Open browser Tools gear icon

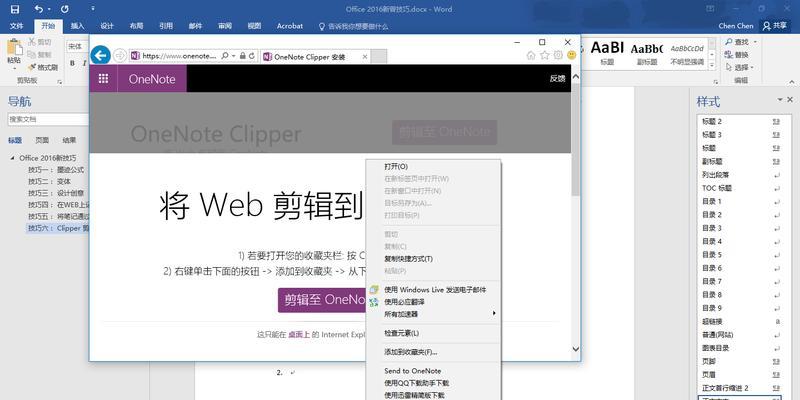pos(558,55)
